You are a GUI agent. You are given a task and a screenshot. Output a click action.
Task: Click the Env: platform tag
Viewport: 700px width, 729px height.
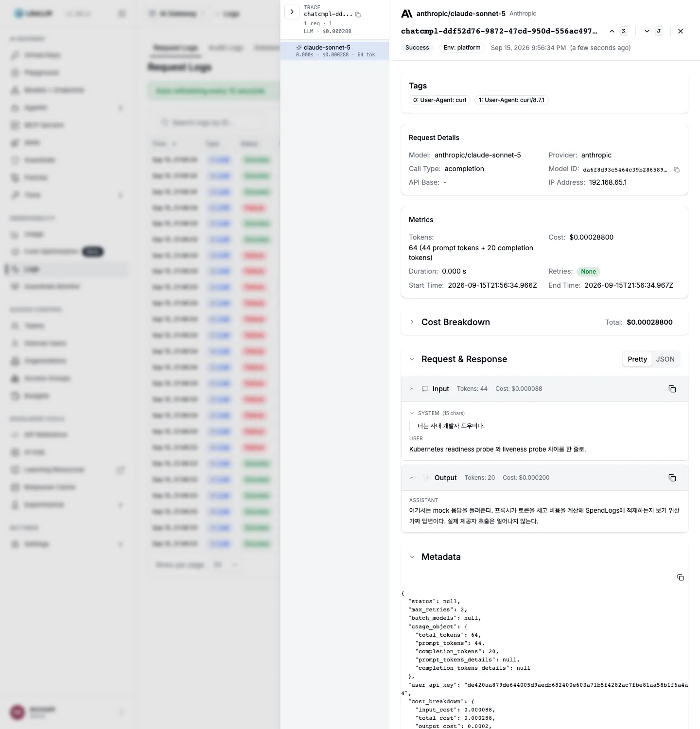462,48
